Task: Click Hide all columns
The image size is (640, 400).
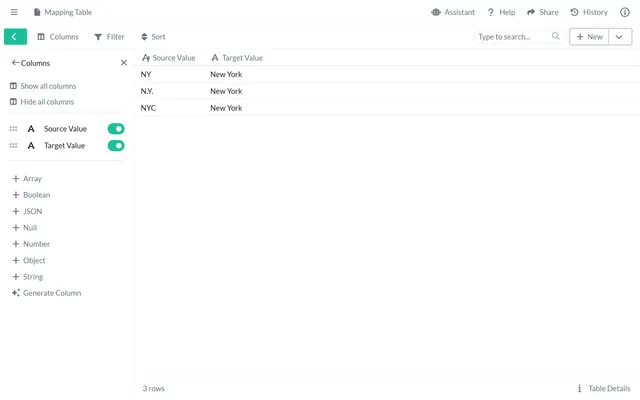Action: click(46, 102)
